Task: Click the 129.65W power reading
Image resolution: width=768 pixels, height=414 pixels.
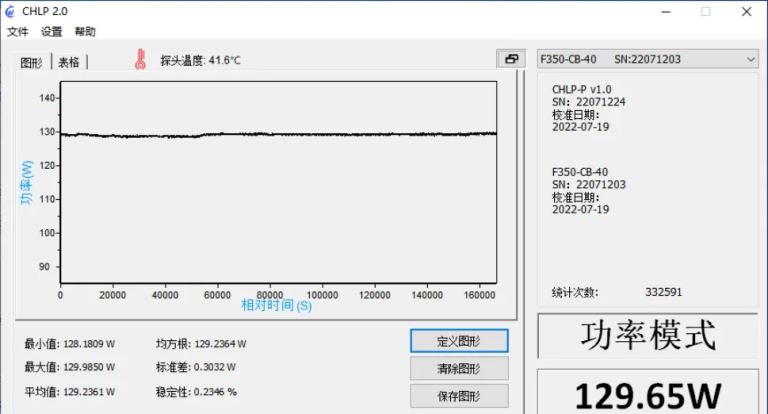Action: point(649,392)
